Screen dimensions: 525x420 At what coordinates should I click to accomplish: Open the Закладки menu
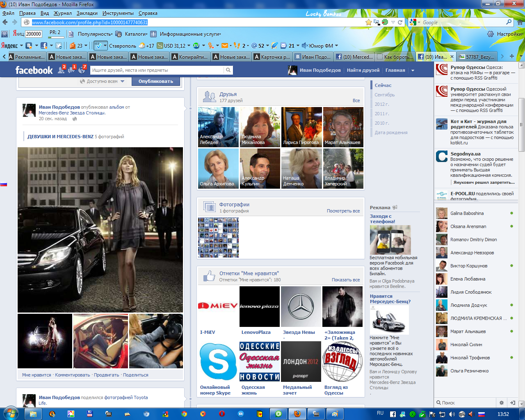[87, 13]
